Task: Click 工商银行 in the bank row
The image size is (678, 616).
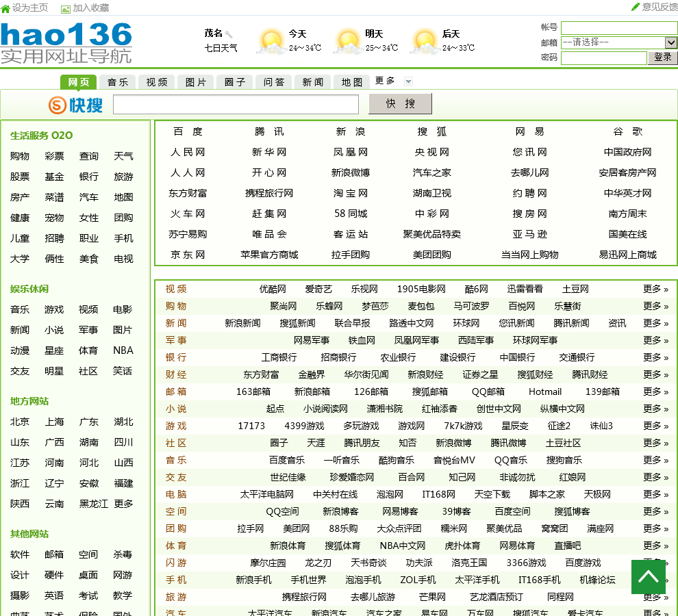Action: point(279,357)
